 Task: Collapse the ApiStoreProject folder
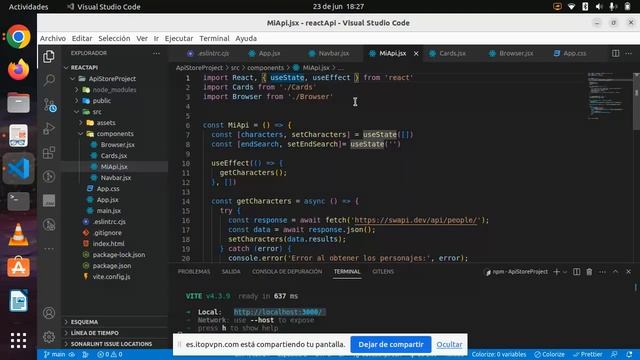(72, 78)
